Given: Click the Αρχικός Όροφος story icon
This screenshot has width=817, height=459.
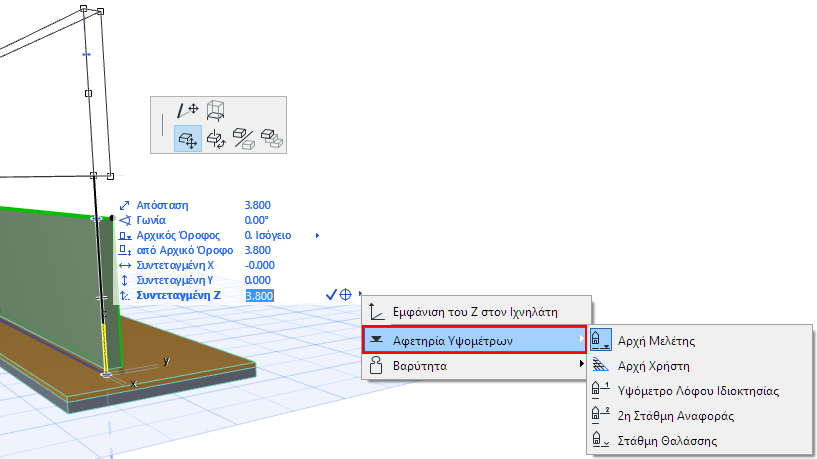Looking at the screenshot, I should point(125,235).
